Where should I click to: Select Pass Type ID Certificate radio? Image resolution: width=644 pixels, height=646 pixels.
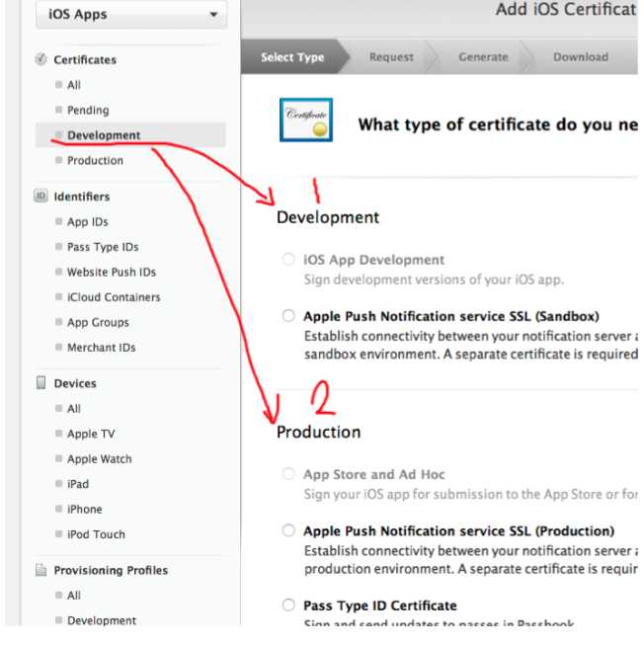288,605
